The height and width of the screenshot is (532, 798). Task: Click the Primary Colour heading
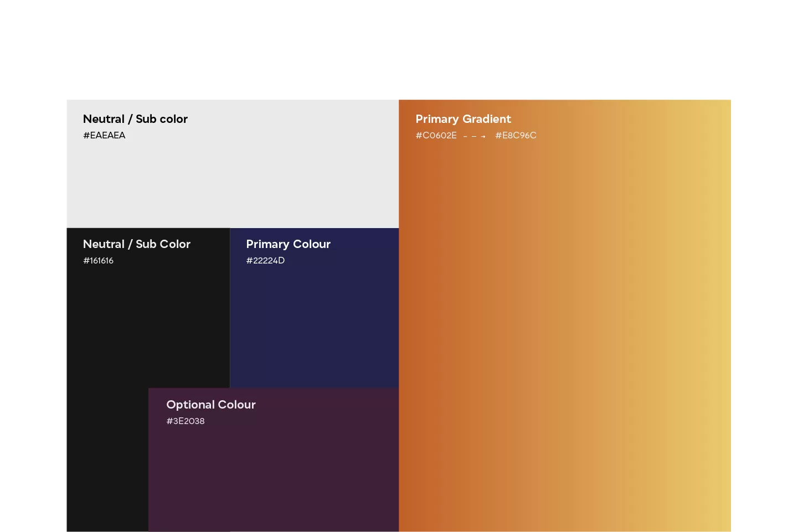[x=288, y=244]
